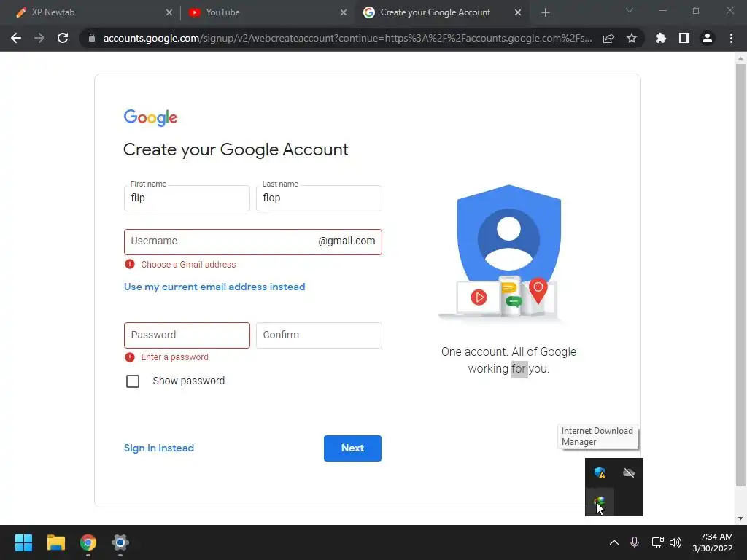Screen dimensions: 747x560
Task: Close the YouTube tab
Action: coord(344,12)
